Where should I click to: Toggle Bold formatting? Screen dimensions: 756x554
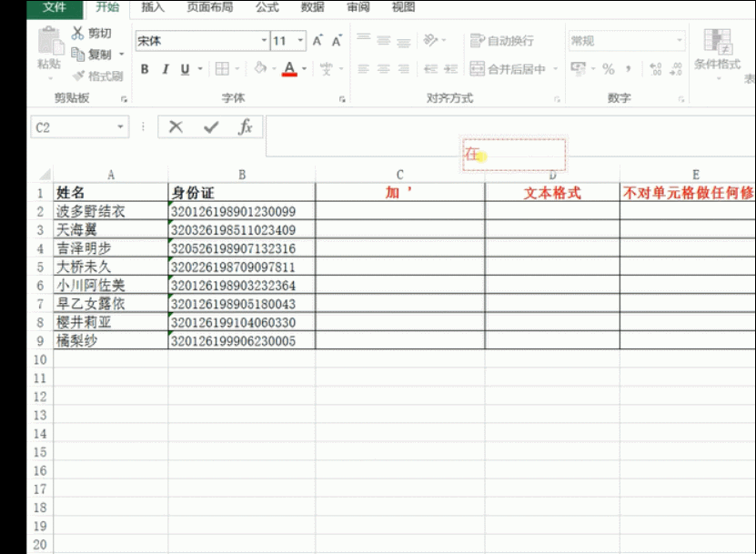145,69
